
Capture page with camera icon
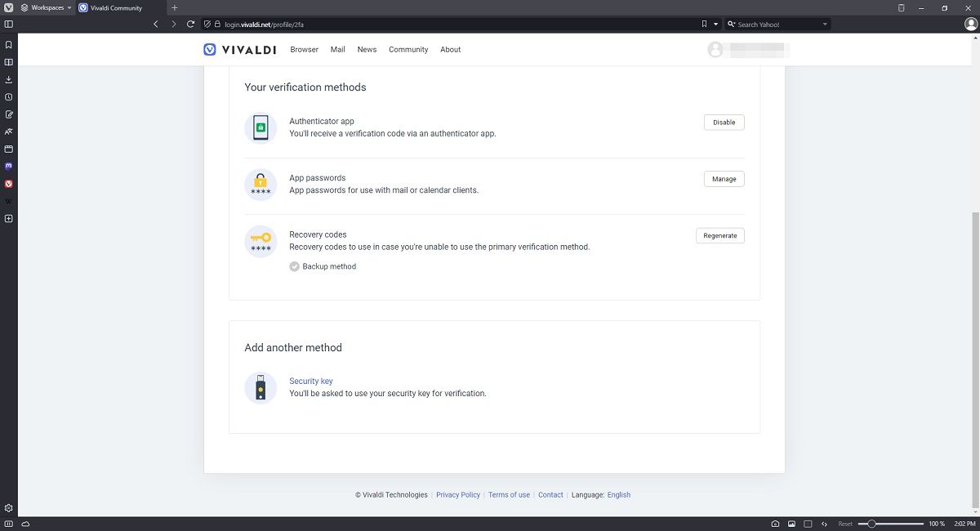775,524
